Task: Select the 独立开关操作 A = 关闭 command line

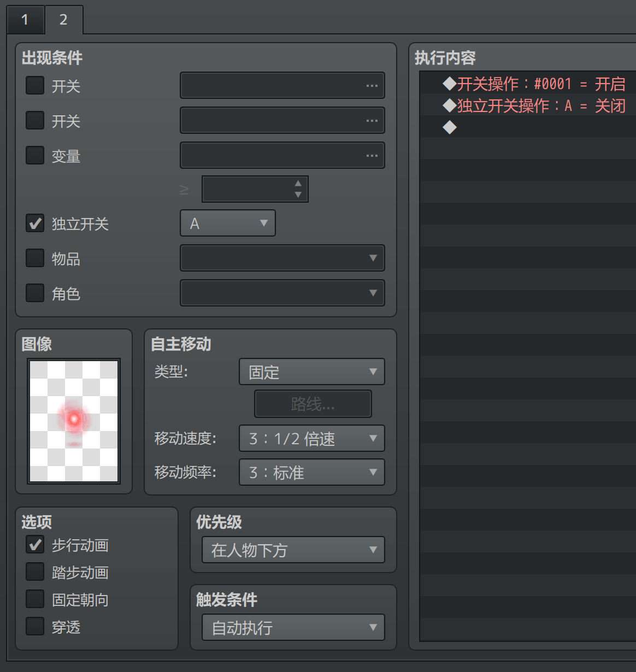Action: point(528,105)
